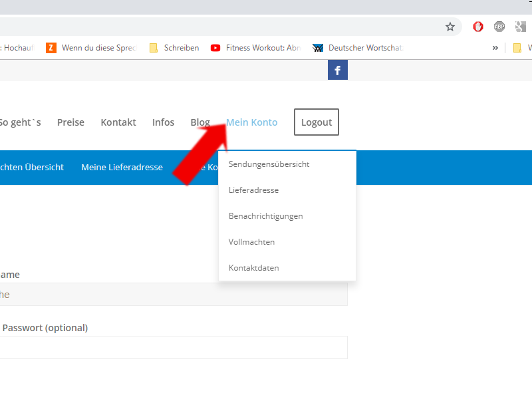This screenshot has width=532, height=399.
Task: Open Benachrichtigungen from the dropdown
Action: 265,216
